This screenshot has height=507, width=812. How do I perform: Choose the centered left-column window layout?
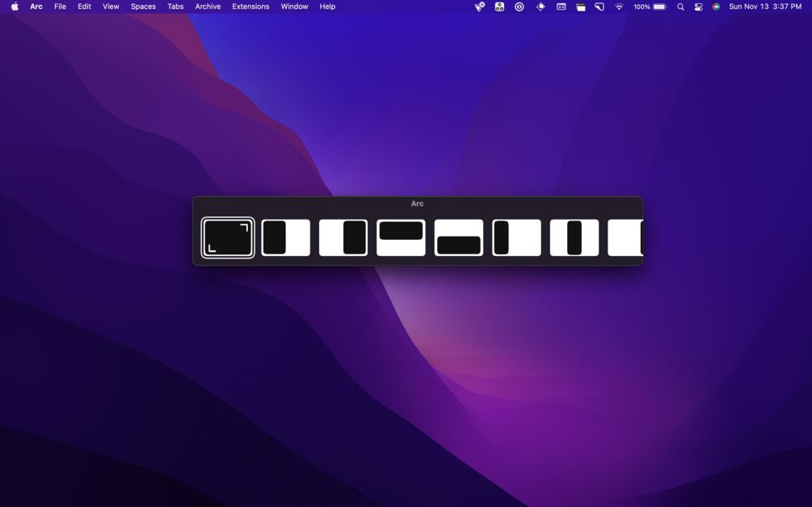343,237
